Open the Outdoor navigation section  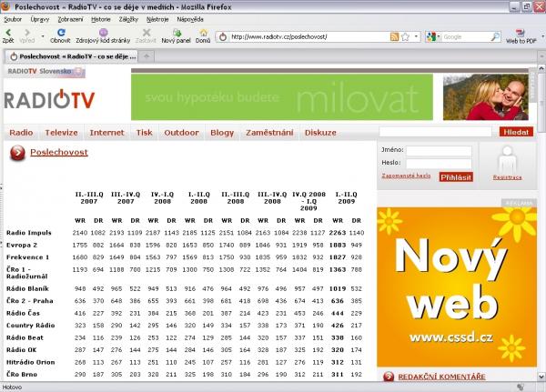181,133
